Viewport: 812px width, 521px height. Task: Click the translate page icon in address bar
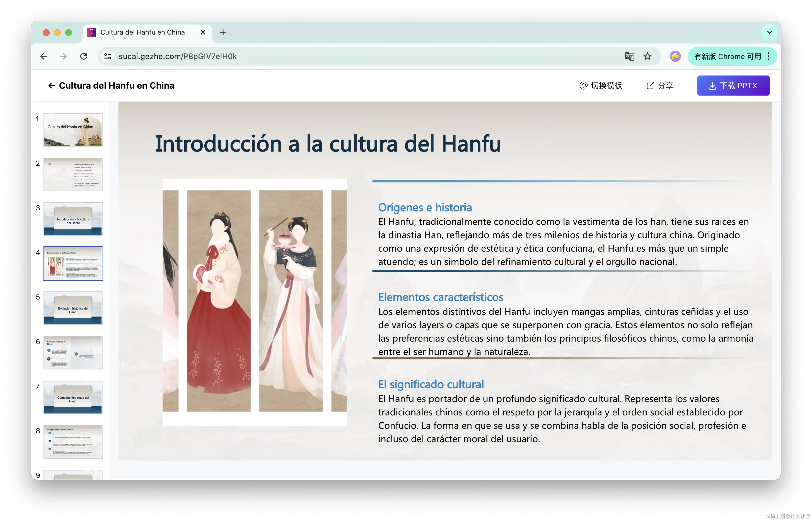click(629, 56)
